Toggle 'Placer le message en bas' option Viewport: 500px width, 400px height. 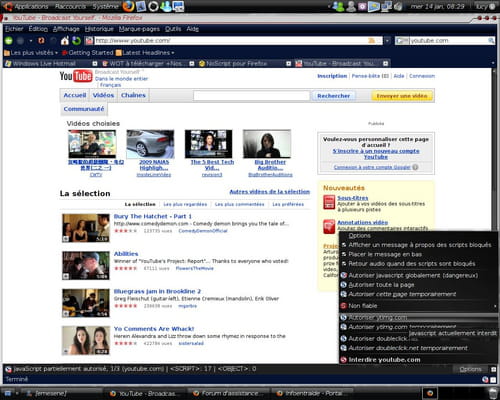[418, 254]
